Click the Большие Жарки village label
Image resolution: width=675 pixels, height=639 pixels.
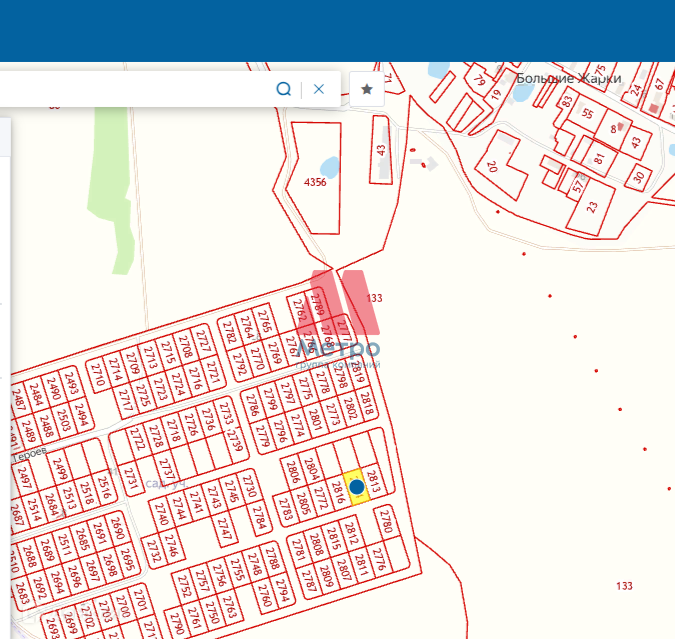click(568, 78)
